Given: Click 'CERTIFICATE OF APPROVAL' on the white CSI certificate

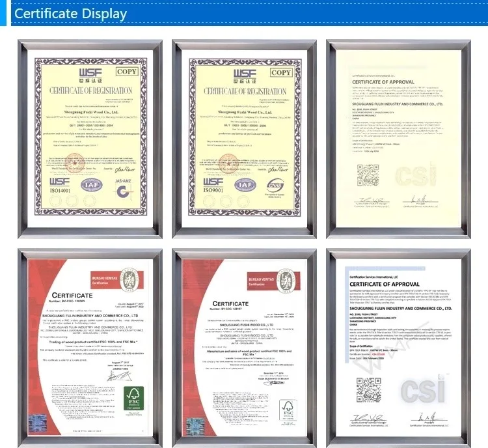Looking at the screenshot, I should pyautogui.click(x=385, y=284).
